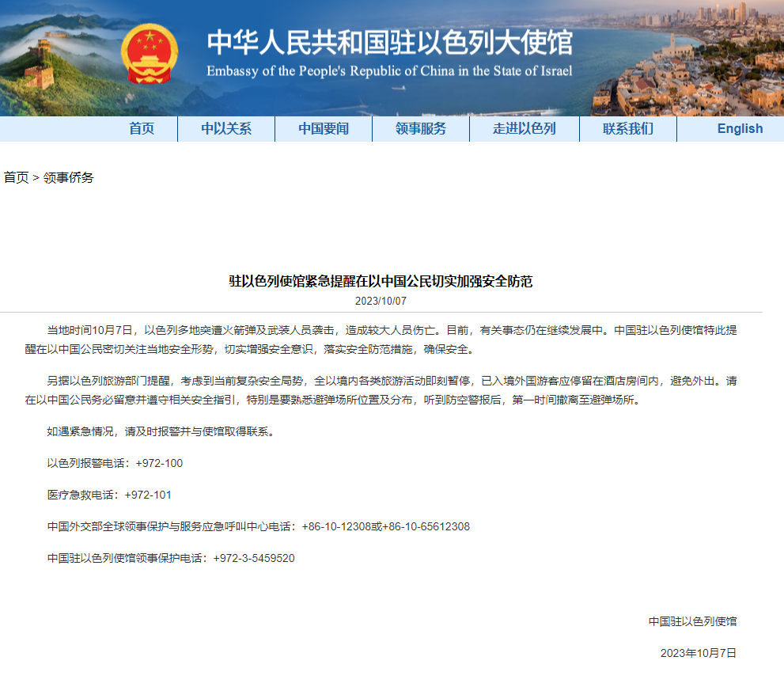The image size is (784, 687).
Task: Open the 首页 navigation menu item
Action: tap(142, 129)
